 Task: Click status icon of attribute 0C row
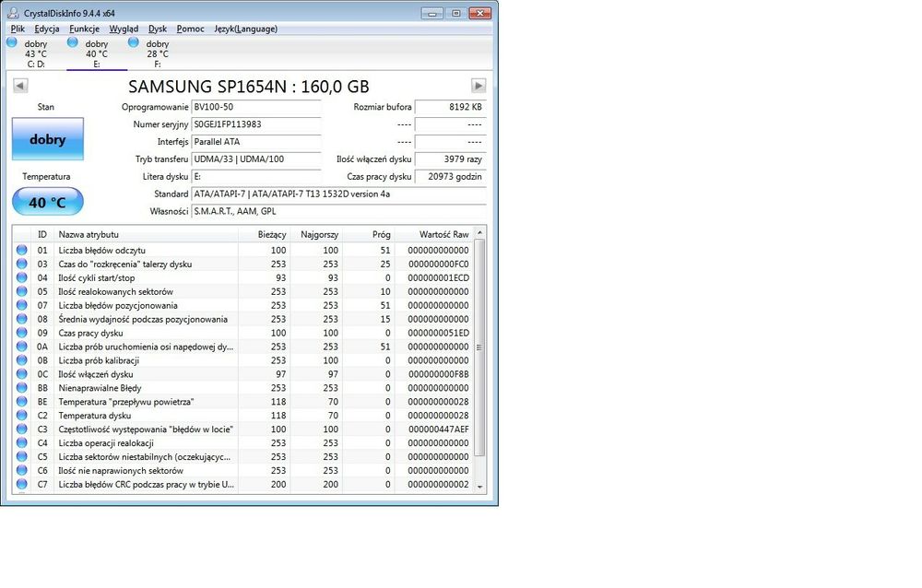[x=22, y=374]
